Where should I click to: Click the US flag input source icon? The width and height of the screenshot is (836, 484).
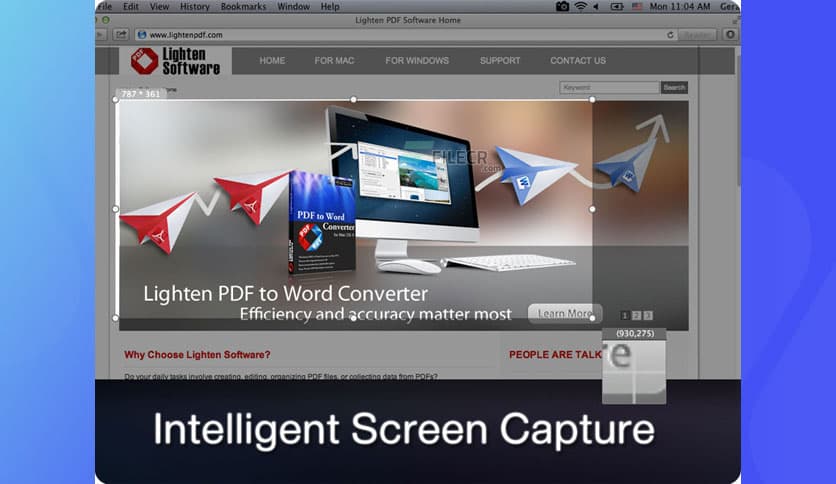click(637, 6)
